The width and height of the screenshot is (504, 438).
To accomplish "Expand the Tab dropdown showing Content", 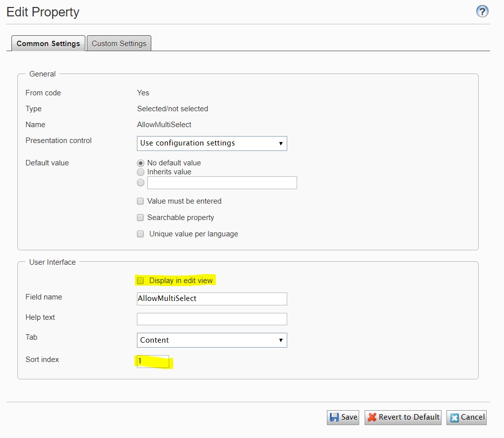I will [x=212, y=340].
